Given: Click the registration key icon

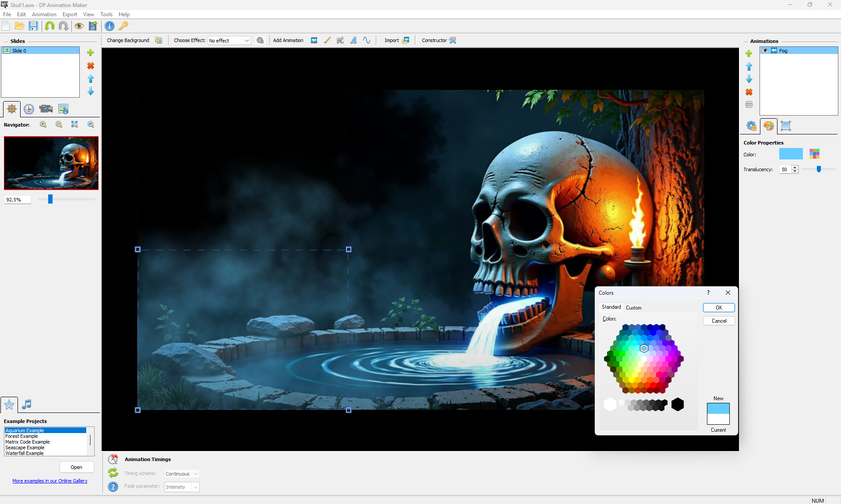Looking at the screenshot, I should pyautogui.click(x=124, y=26).
